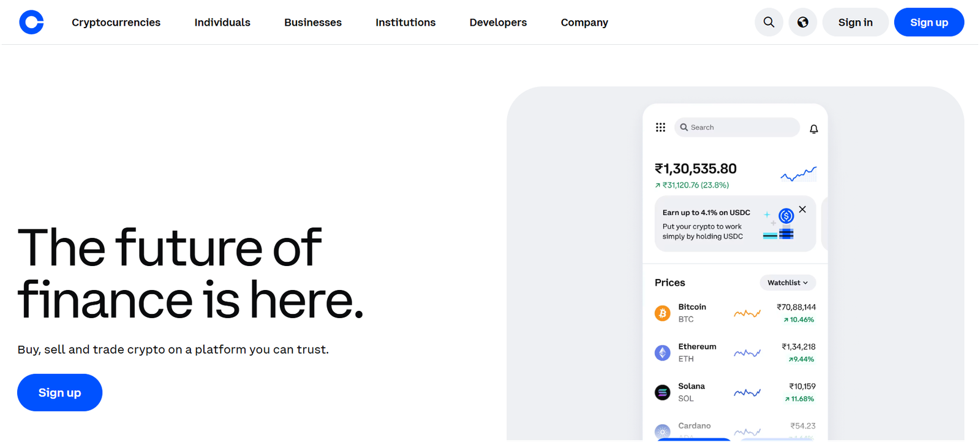Screen dimensions: 980x442
Task: Select the Bitcoin coin icon
Action: 662,313
